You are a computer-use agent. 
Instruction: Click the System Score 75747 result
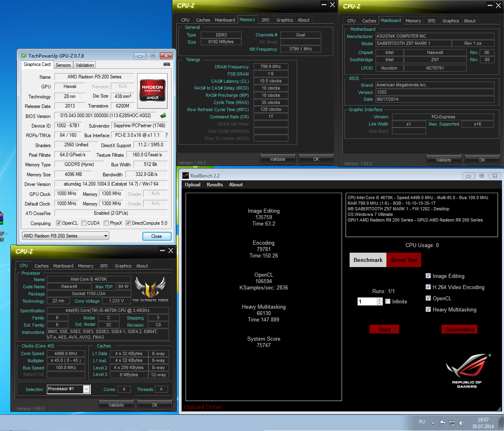pos(264,342)
